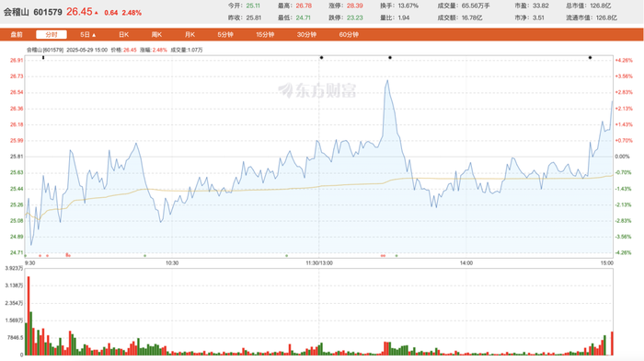
Task: Click the small black marker near market open
Action: [43, 58]
